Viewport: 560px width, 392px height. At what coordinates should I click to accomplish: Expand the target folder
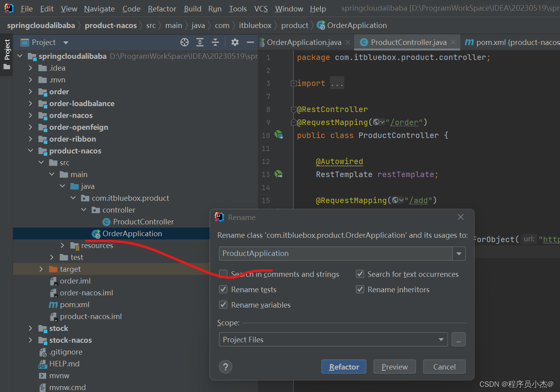pos(41,269)
